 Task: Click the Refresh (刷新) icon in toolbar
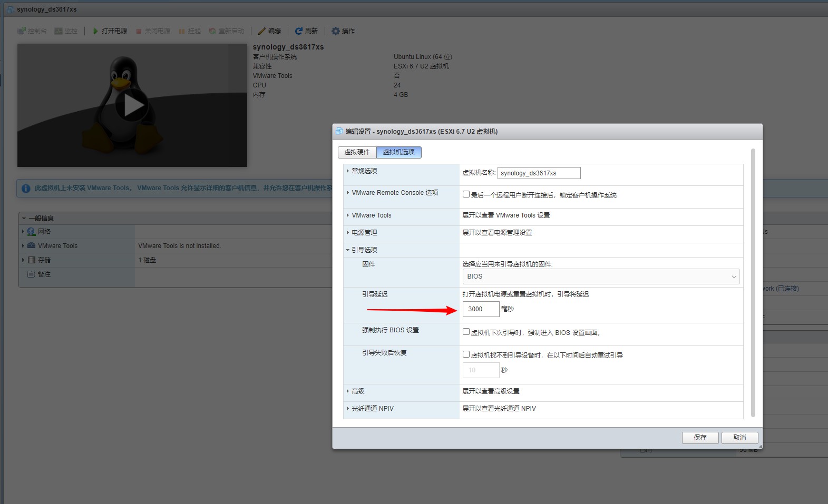(x=298, y=31)
